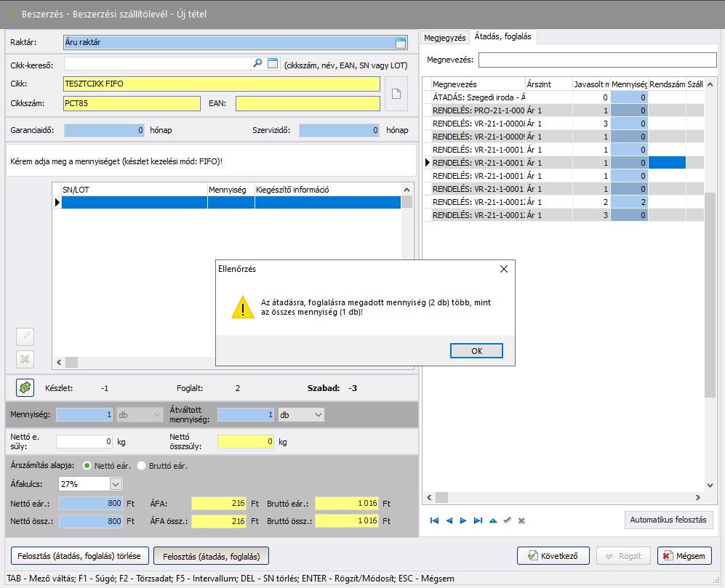Click the Automatikus felosztás button
The width and height of the screenshot is (725, 588).
click(x=668, y=520)
